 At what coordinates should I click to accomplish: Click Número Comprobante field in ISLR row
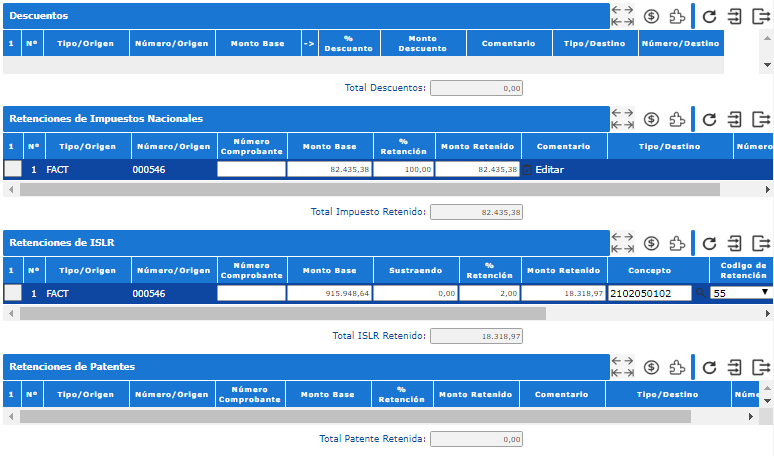(x=251, y=293)
